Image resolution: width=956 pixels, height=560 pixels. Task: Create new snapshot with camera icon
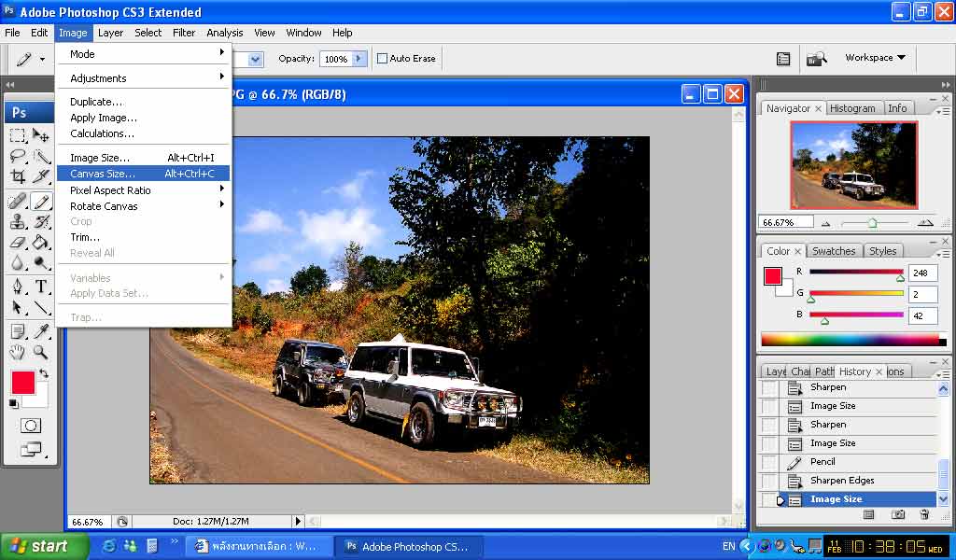pyautogui.click(x=897, y=514)
